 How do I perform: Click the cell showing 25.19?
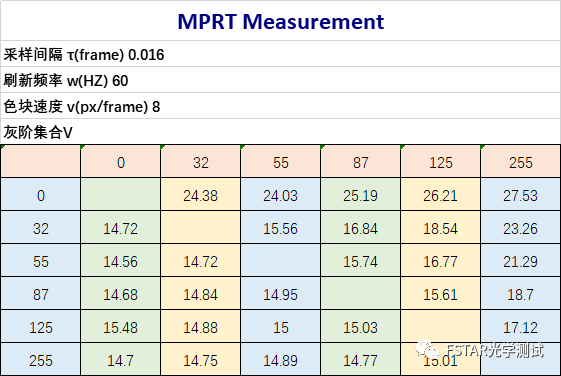tap(361, 195)
